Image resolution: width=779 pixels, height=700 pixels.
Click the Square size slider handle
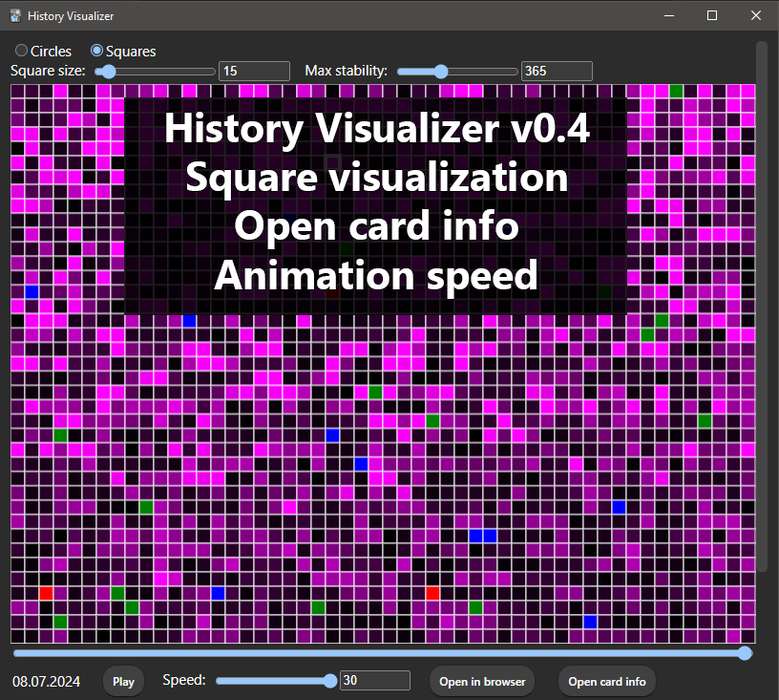coord(109,71)
